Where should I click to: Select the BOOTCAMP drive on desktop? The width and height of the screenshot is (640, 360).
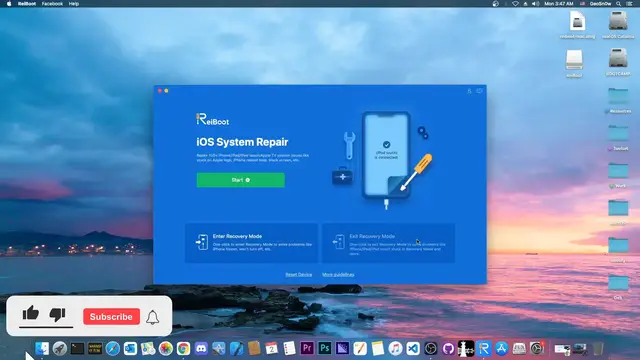(618, 62)
